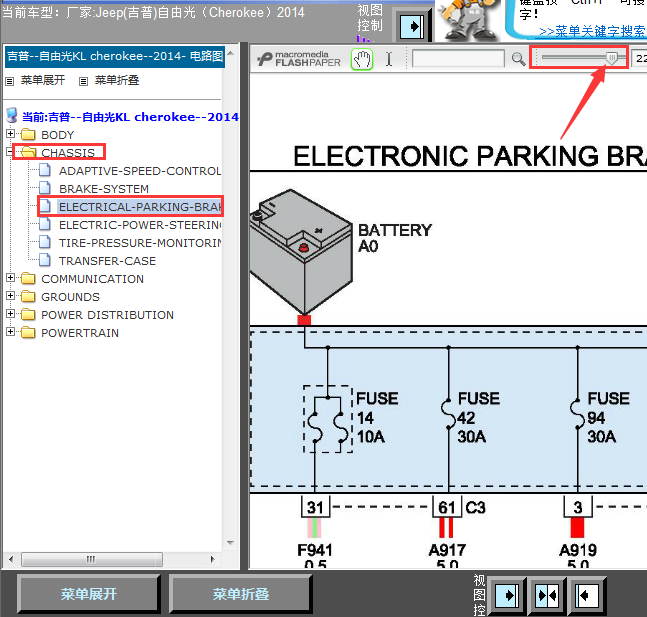Click the POWERTRAIN folder icon
647x617 pixels.
[28, 332]
